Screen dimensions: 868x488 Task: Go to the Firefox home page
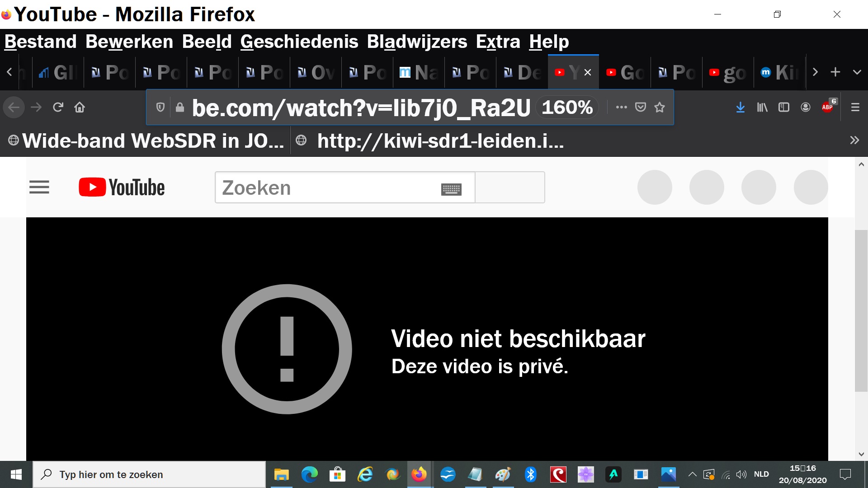(x=80, y=108)
